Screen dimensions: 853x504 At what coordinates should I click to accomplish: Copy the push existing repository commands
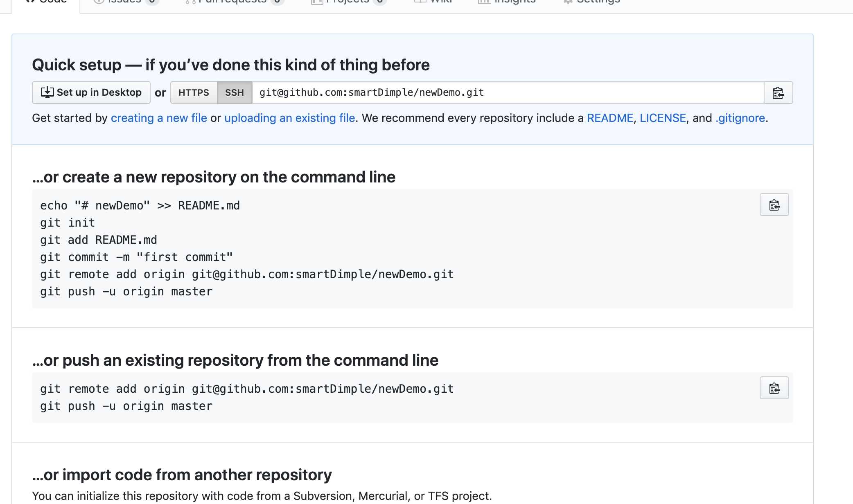click(x=774, y=388)
